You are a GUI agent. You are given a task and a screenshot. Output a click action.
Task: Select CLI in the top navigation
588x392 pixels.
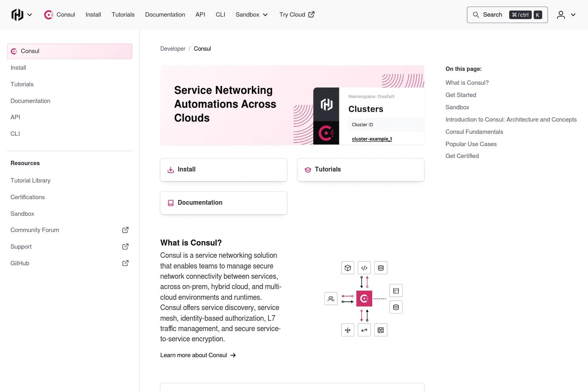[221, 15]
